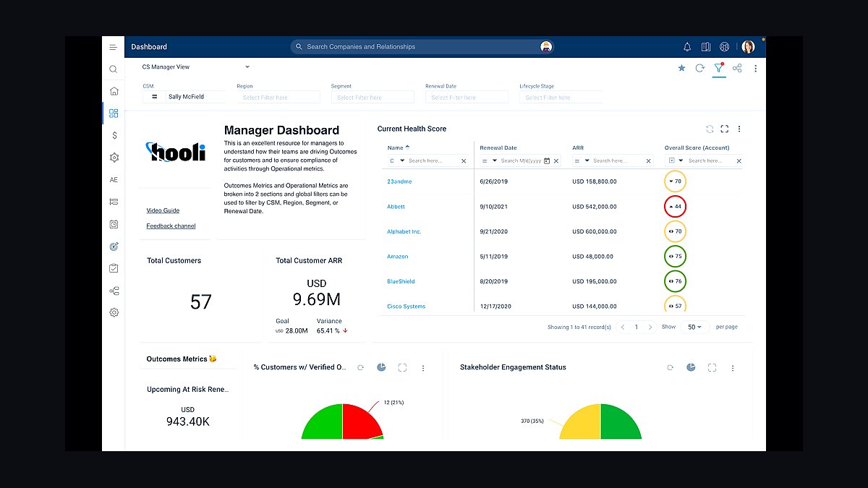The image size is (868, 488).
Task: Click the sidebar search magnifier icon
Action: (113, 69)
